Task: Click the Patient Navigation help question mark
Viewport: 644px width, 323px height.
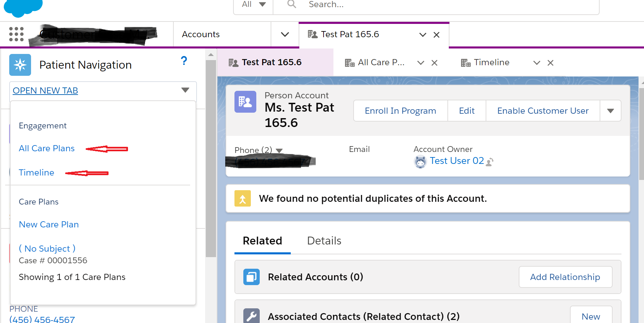Action: coord(184,61)
